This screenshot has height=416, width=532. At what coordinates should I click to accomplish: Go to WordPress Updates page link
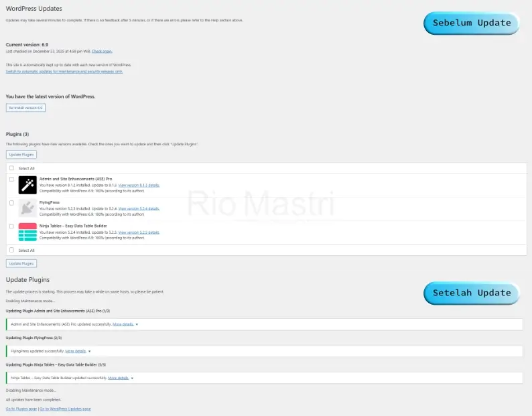coord(66,409)
